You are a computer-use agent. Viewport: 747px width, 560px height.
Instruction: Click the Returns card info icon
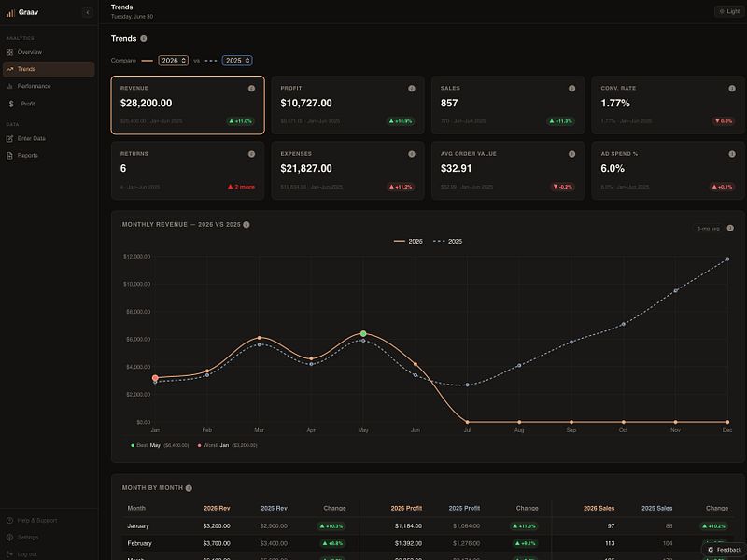coord(251,154)
